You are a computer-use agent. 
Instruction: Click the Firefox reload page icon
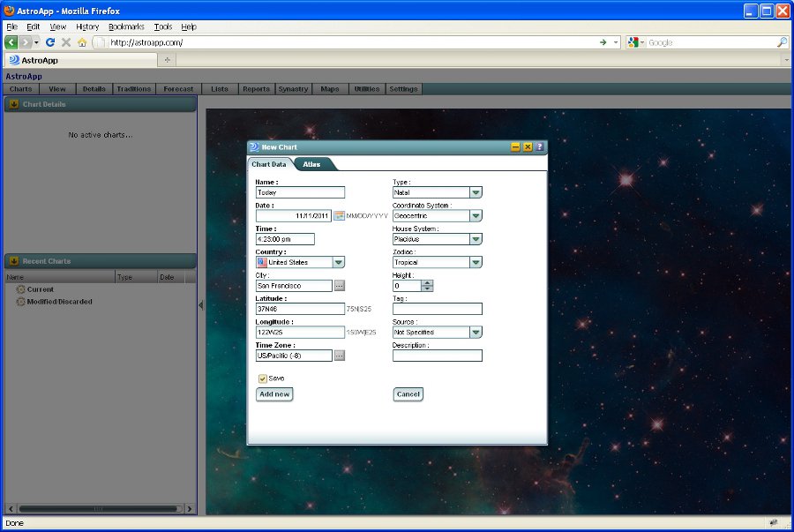(50, 42)
